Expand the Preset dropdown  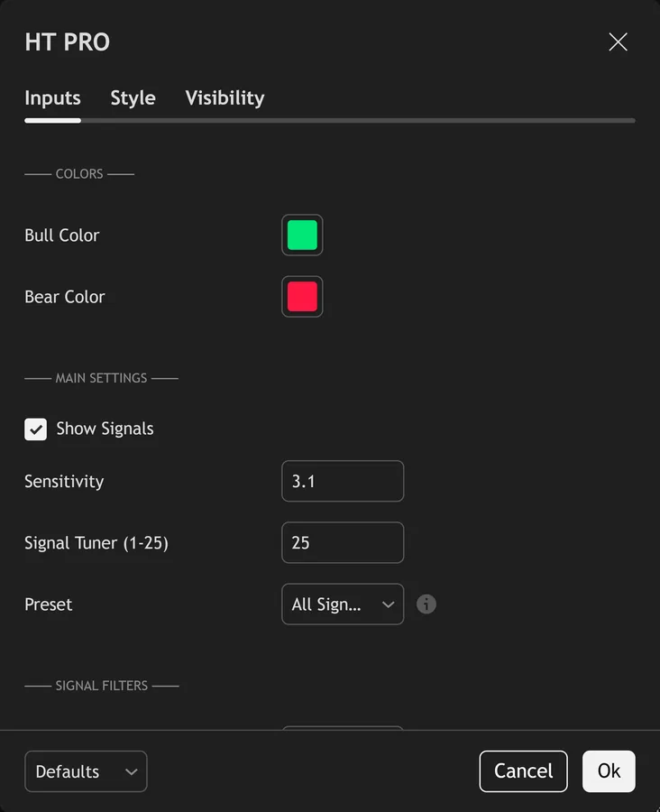click(343, 604)
